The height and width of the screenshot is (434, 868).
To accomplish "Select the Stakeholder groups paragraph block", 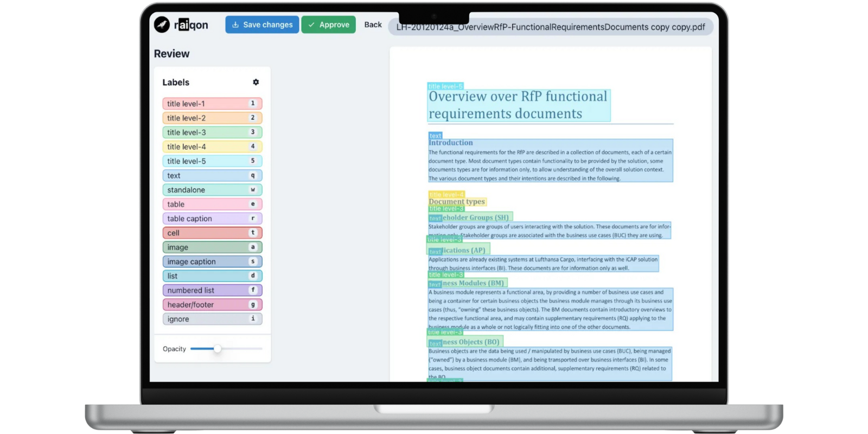I will 549,231.
